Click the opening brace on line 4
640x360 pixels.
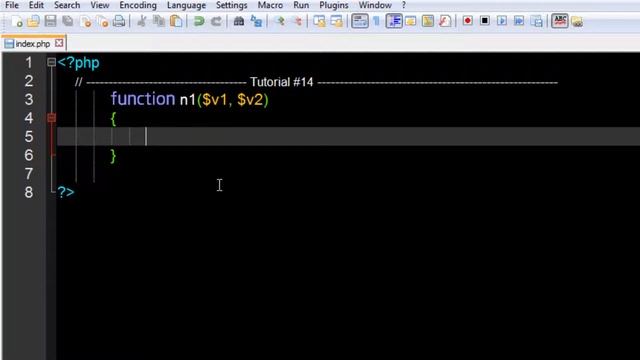pyautogui.click(x=113, y=119)
